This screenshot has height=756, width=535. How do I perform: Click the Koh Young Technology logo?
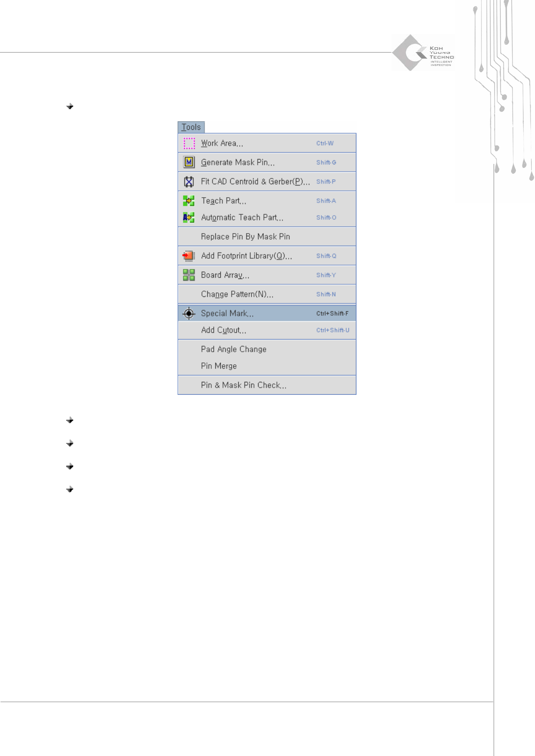423,53
